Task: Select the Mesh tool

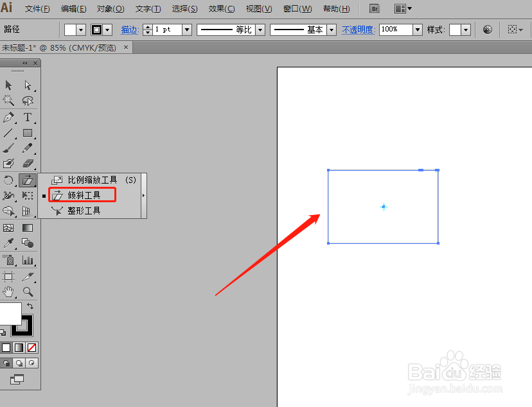Action: pos(8,228)
